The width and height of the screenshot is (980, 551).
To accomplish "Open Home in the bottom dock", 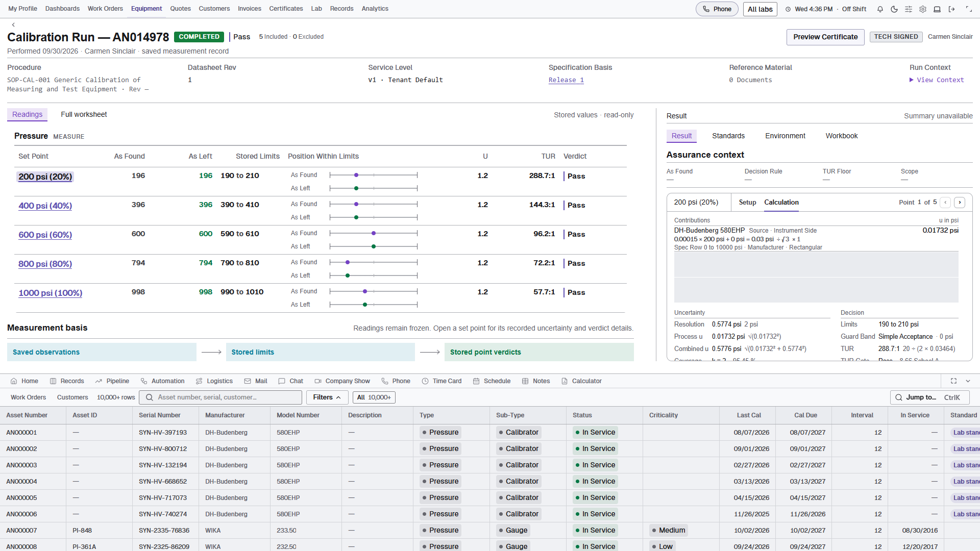I will coord(24,381).
